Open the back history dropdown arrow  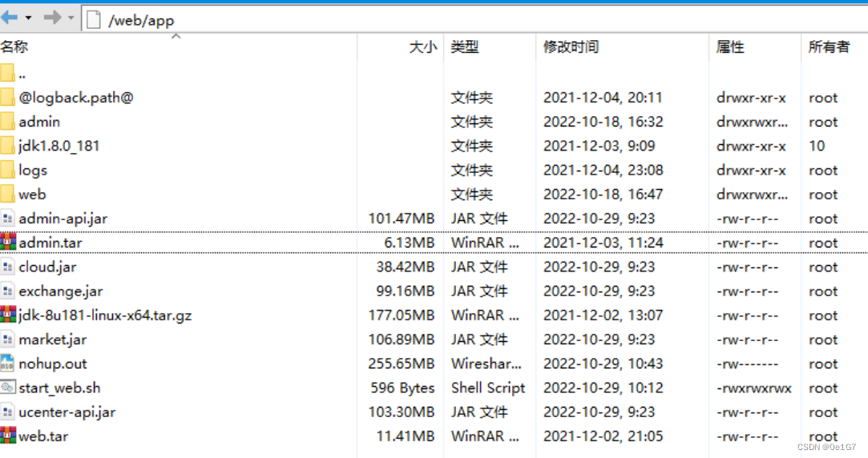(x=28, y=18)
